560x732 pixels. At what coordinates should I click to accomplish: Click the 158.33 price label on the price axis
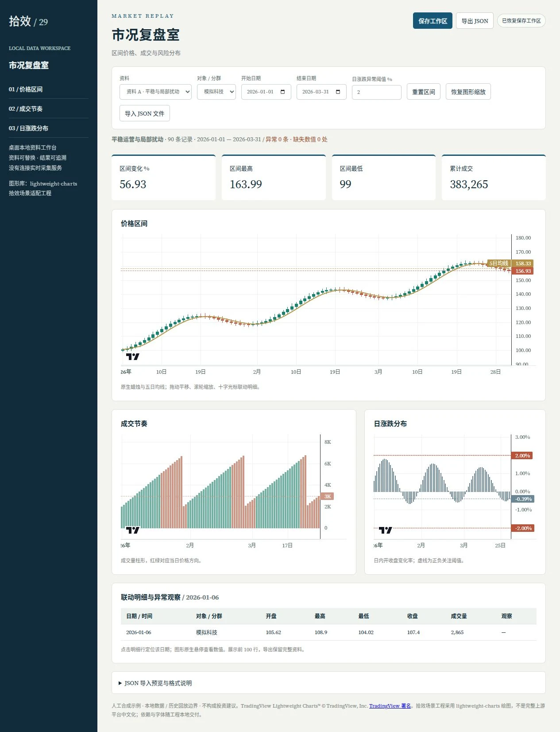tap(523, 263)
